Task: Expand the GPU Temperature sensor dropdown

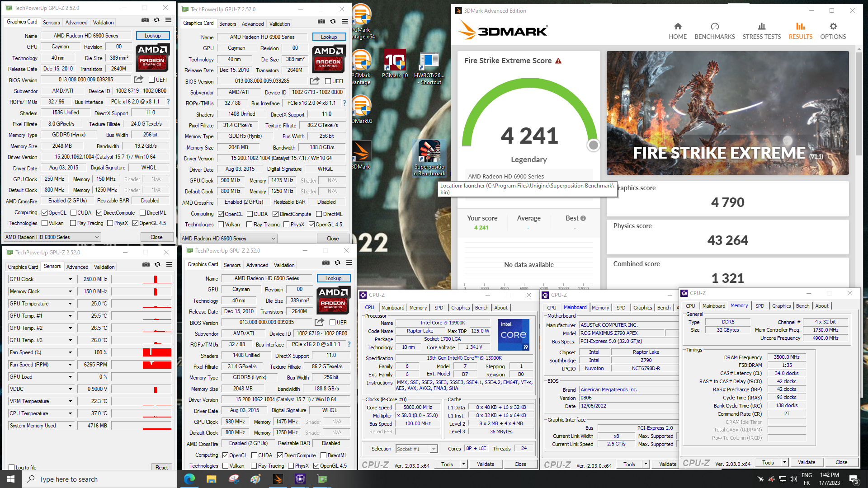Action: click(x=70, y=304)
